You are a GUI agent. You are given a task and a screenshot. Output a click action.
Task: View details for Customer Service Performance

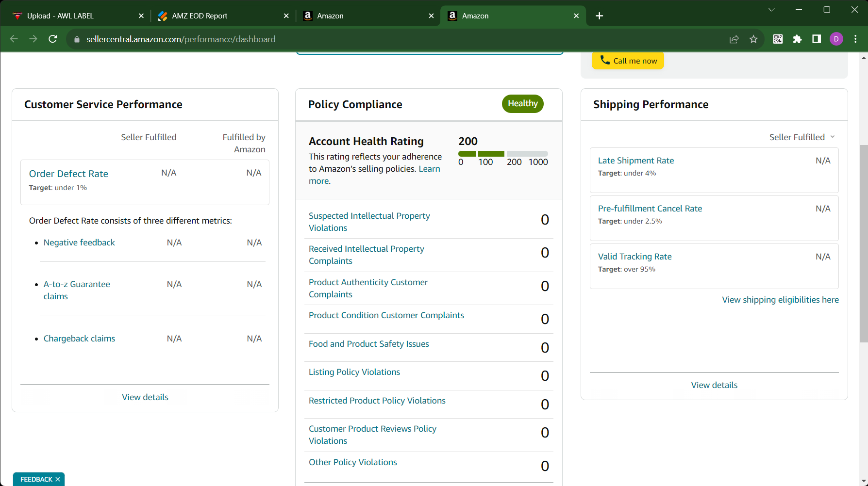click(145, 397)
